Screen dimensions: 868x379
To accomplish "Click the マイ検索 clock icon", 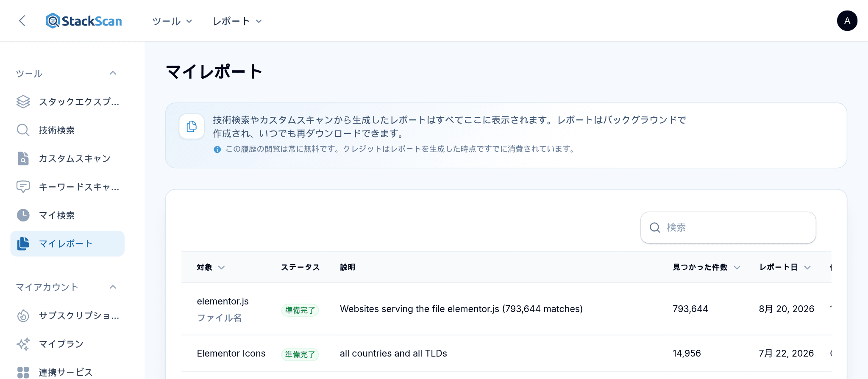I will [x=23, y=215].
